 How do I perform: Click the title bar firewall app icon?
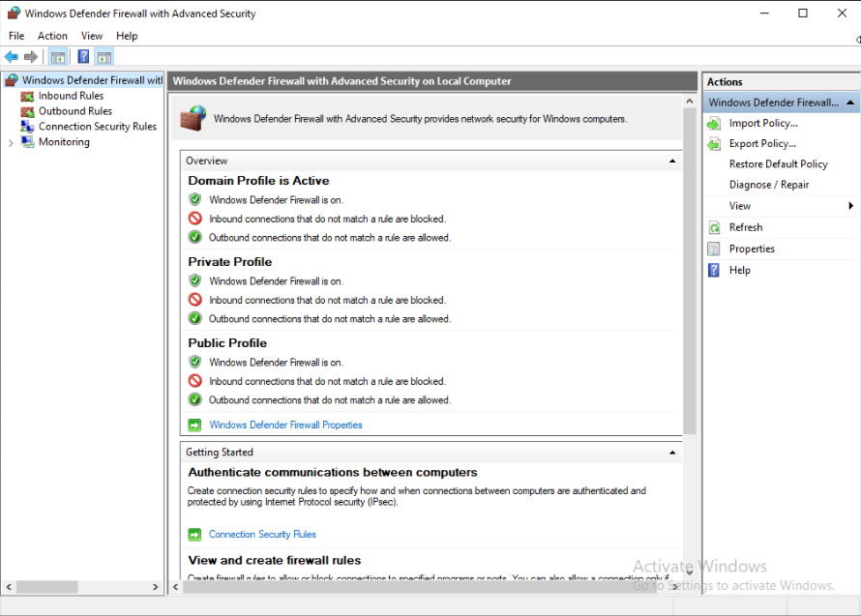[x=14, y=14]
